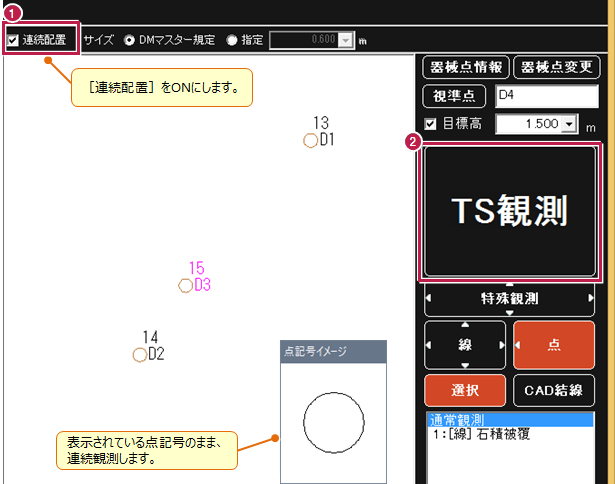
Task: Open the 目標高 1.500 dropdown arrow
Action: point(570,124)
